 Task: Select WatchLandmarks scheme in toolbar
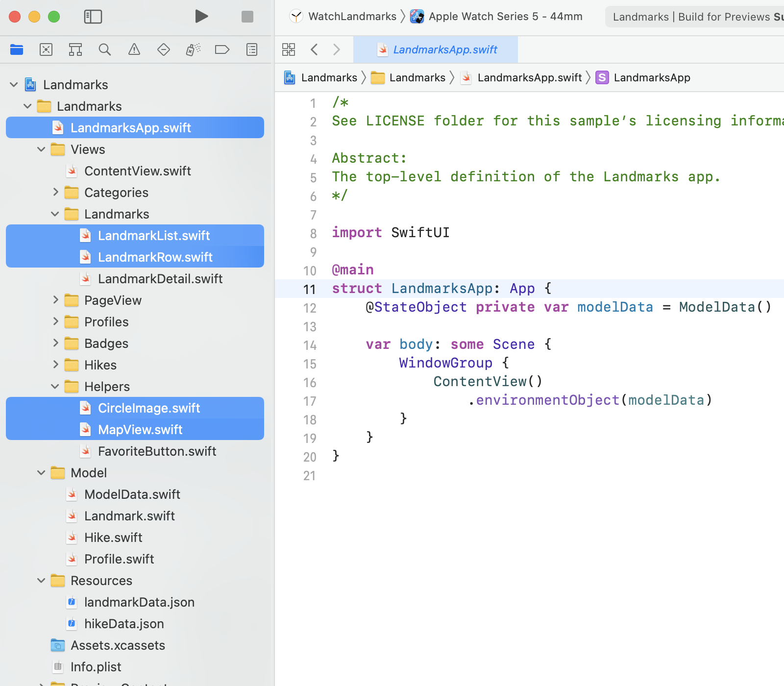pyautogui.click(x=352, y=17)
